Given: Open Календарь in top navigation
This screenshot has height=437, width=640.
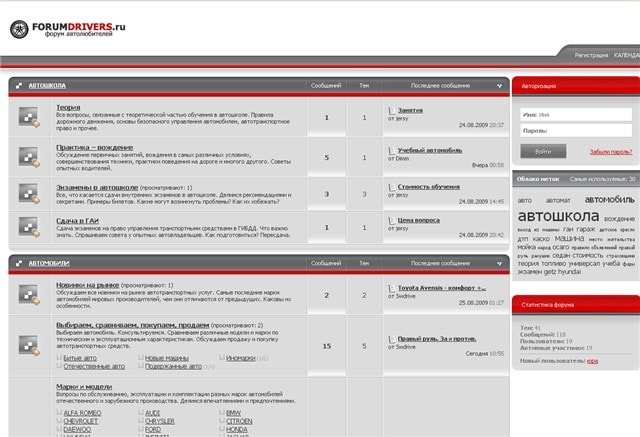Looking at the screenshot, I should 627,55.
